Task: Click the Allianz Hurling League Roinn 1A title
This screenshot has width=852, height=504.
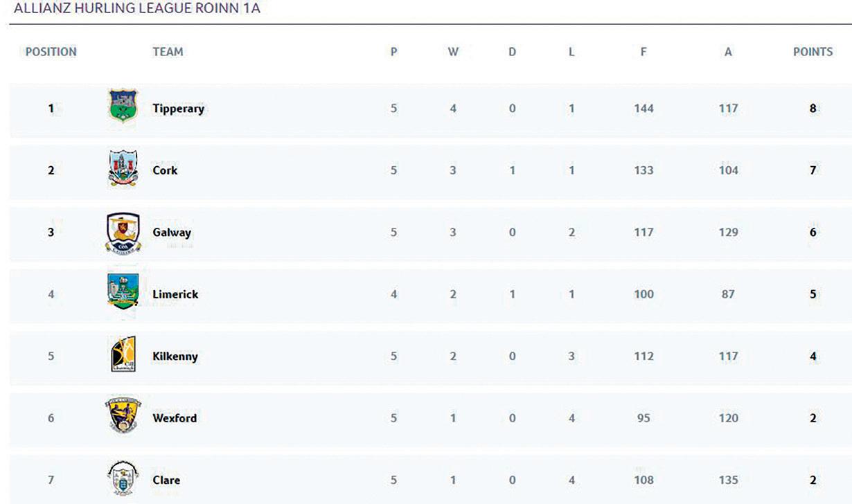Action: (x=137, y=9)
